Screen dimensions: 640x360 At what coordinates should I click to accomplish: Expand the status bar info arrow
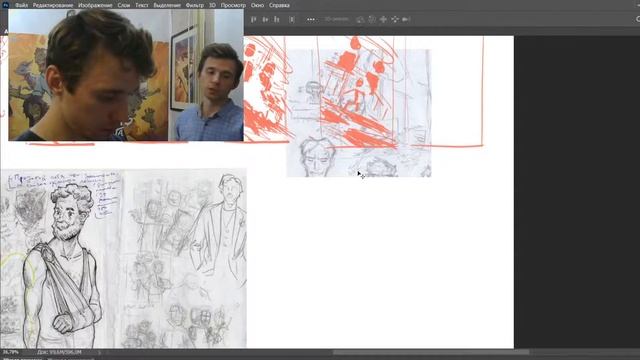pyautogui.click(x=99, y=352)
